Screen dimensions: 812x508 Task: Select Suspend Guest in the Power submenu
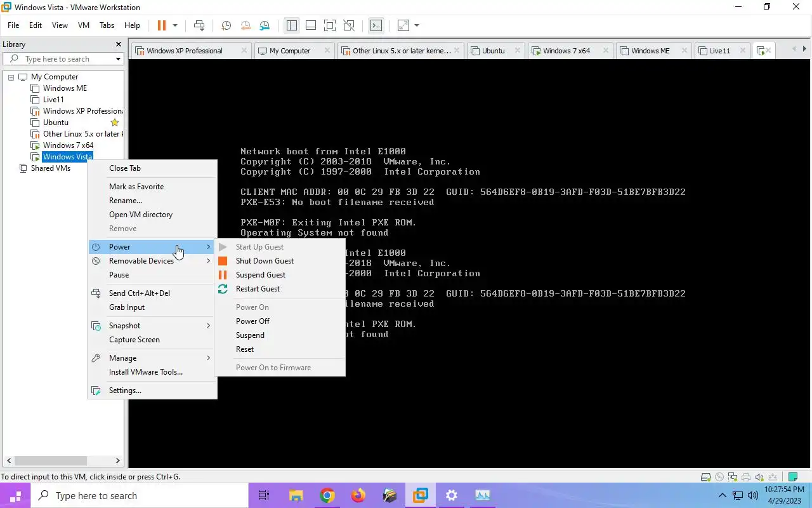click(x=280, y=275)
